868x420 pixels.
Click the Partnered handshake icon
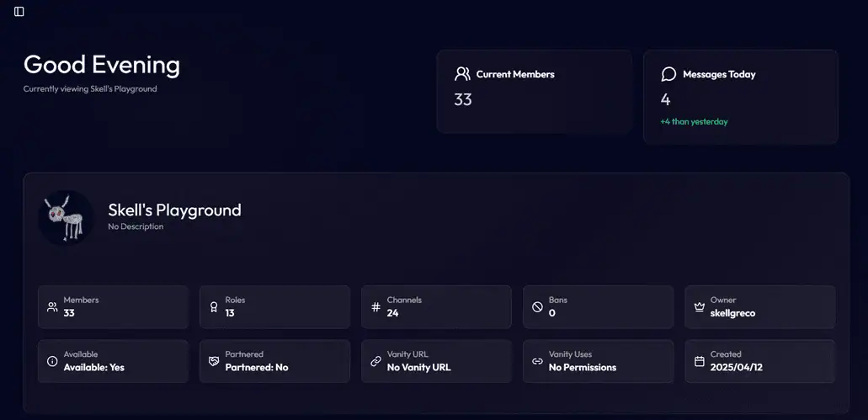[214, 361]
